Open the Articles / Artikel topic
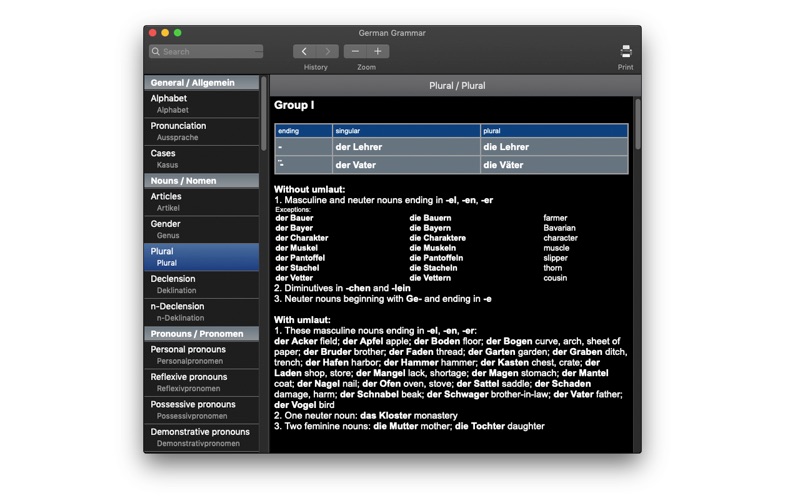The image size is (800, 500). (202, 202)
